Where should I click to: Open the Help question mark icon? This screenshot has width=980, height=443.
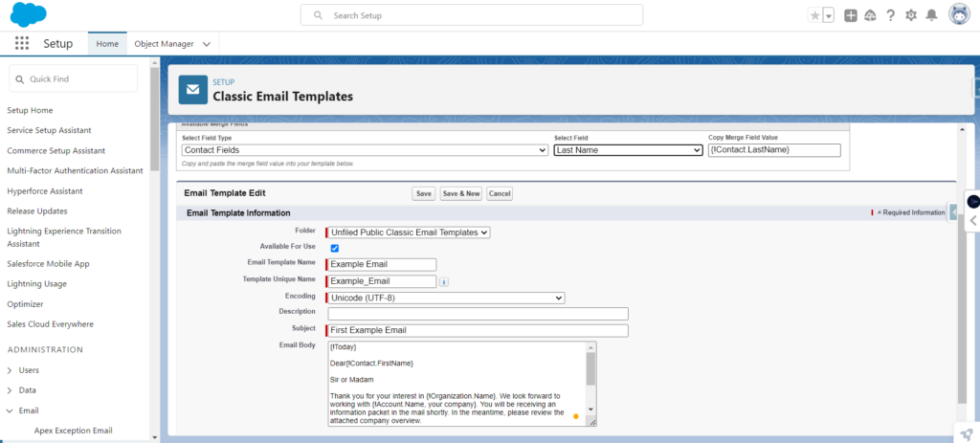pyautogui.click(x=891, y=15)
